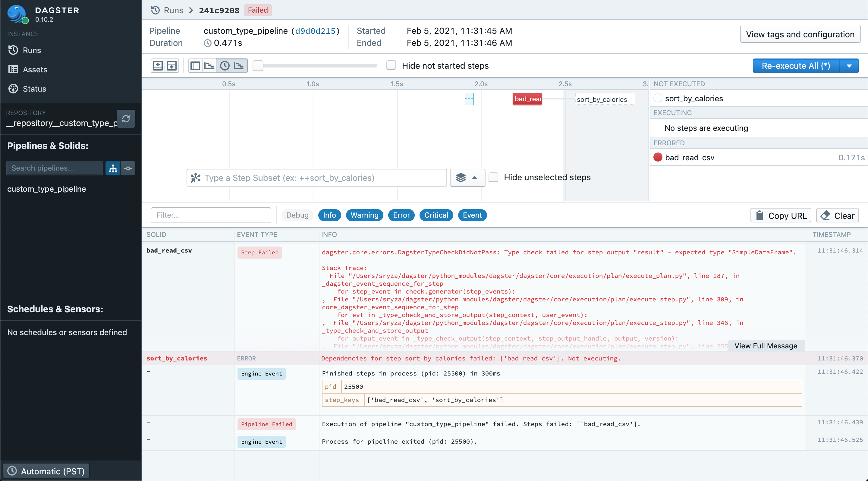Click Re-execute All (*) button

coord(796,66)
